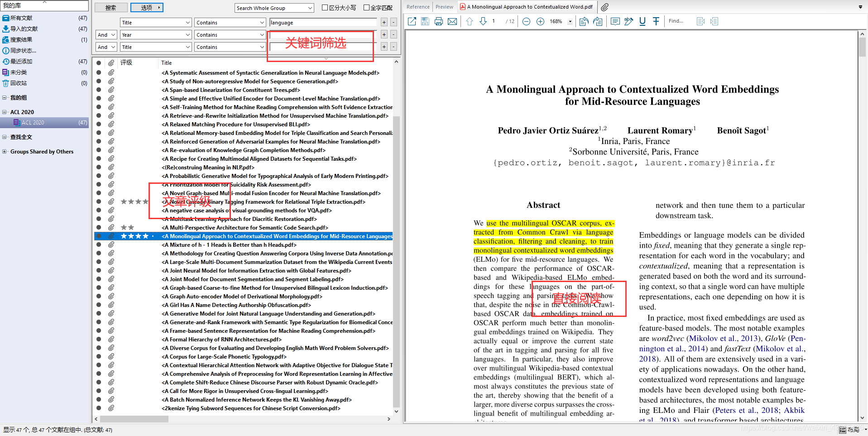Screen dimensions: 868x436
Task: Open 搜索结果 search results group
Action: [x=21, y=40]
